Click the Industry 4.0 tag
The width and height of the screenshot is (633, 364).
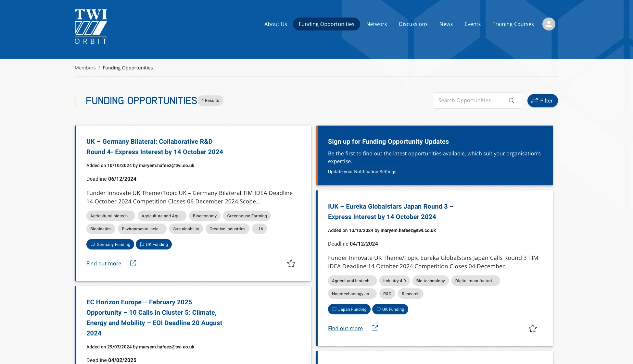click(394, 281)
